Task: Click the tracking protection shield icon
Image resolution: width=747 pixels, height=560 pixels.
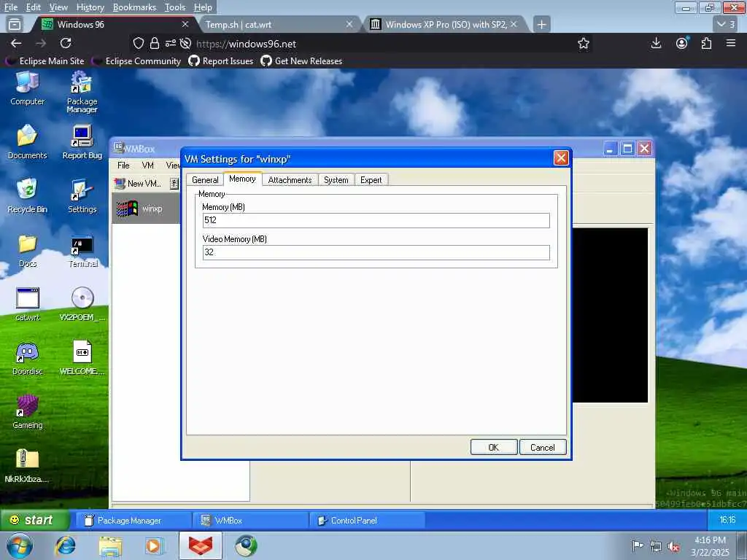Action: tap(138, 43)
